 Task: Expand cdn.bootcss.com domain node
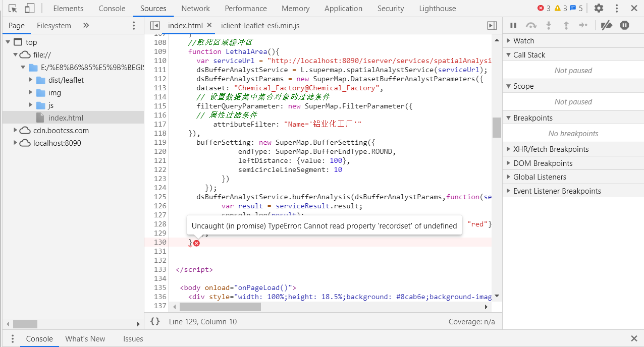click(x=15, y=131)
